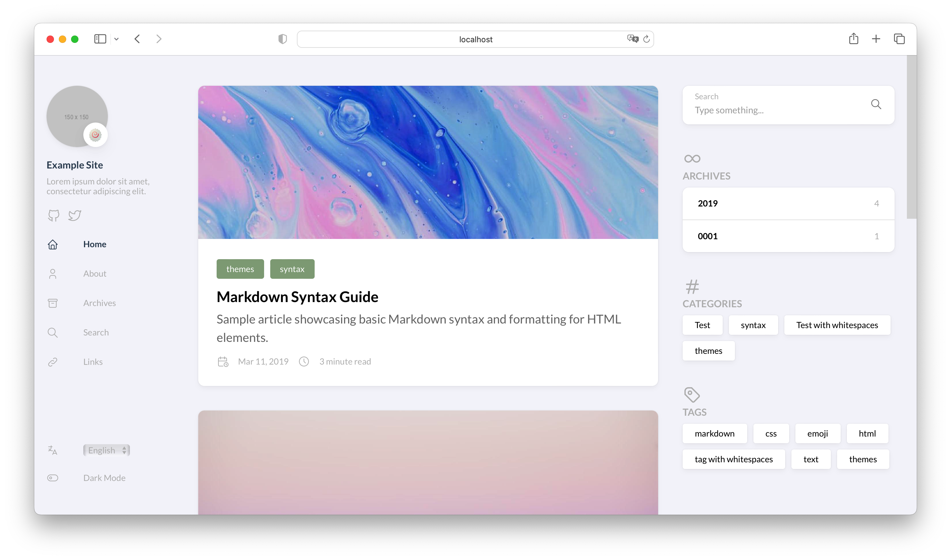Click the privacy shield icon
The image size is (951, 560).
pyautogui.click(x=283, y=39)
